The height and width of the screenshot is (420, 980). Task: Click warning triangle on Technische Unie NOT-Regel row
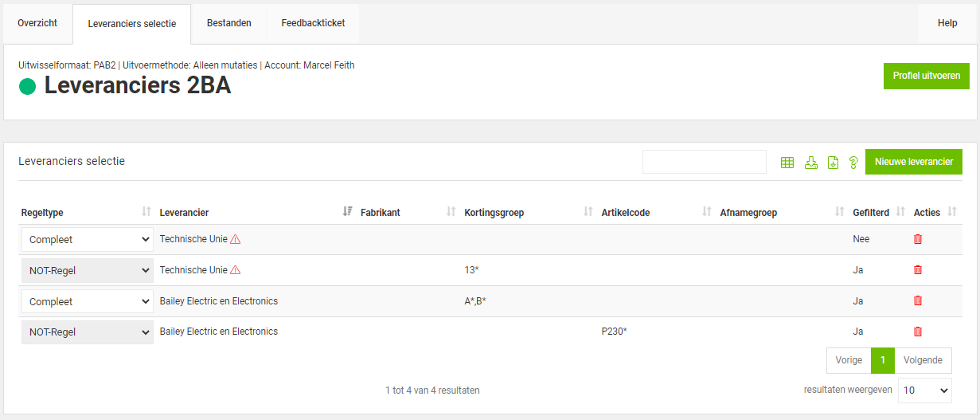(235, 270)
